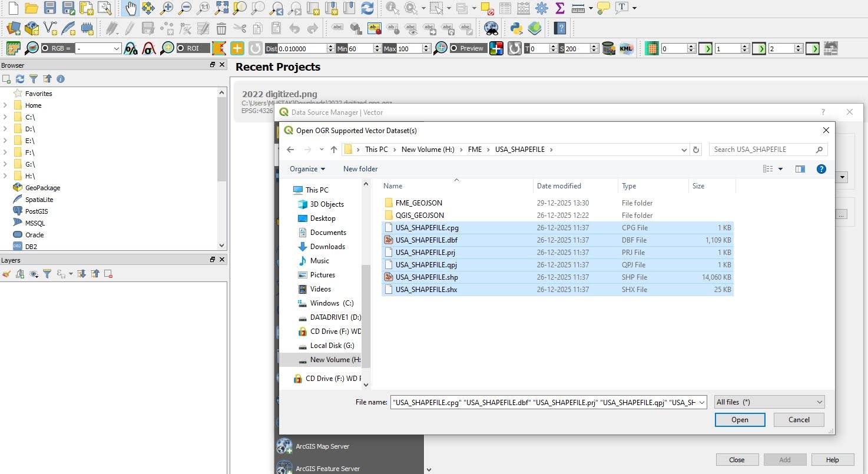Click Cancel in the file dialog
The width and height of the screenshot is (868, 474).
tap(799, 420)
